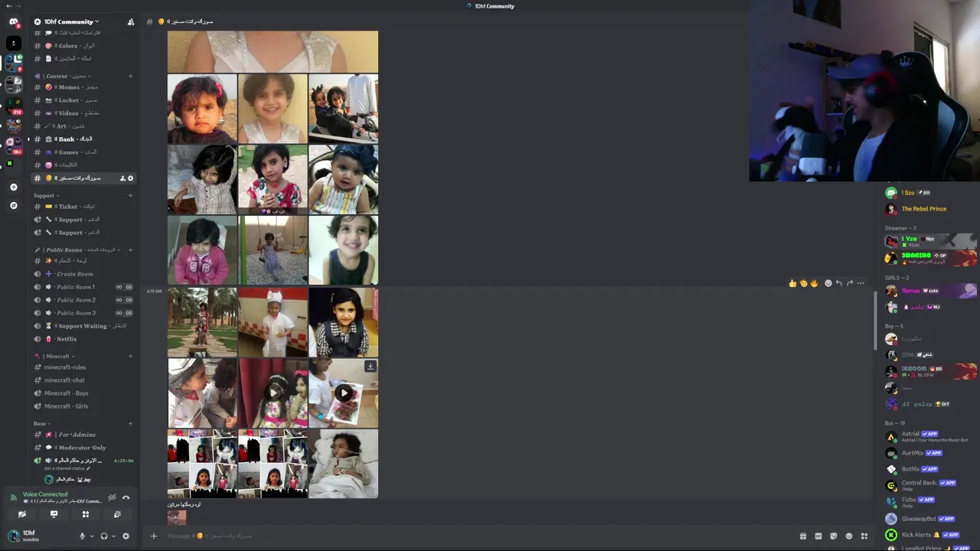Join Minecraft - Boys voice channel

coord(83,393)
